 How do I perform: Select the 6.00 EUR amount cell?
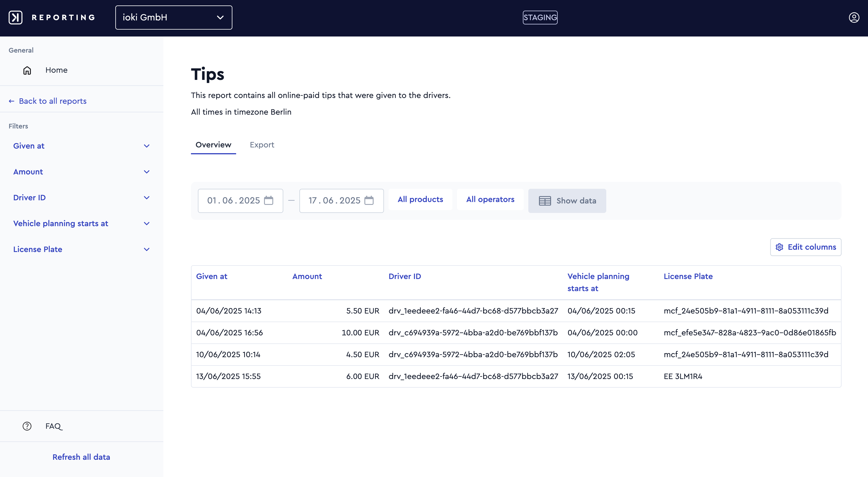363,376
